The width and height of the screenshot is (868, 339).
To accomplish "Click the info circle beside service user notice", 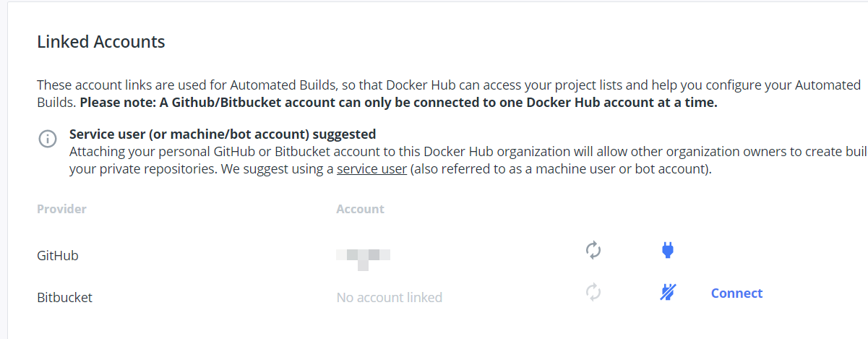I will click(47, 139).
